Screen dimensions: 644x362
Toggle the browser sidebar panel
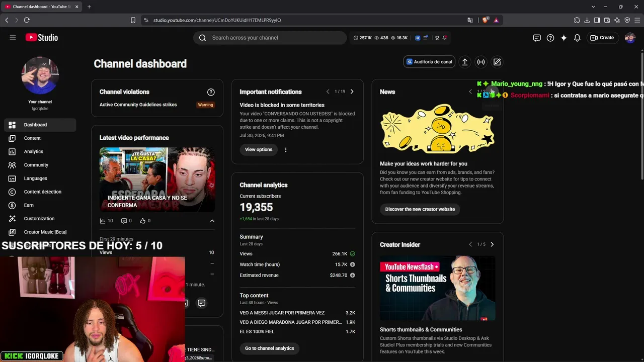point(597,20)
